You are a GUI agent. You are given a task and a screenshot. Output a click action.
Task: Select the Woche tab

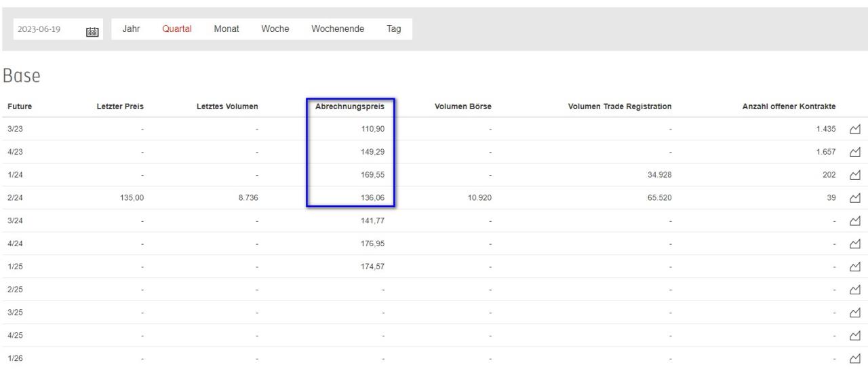[275, 28]
